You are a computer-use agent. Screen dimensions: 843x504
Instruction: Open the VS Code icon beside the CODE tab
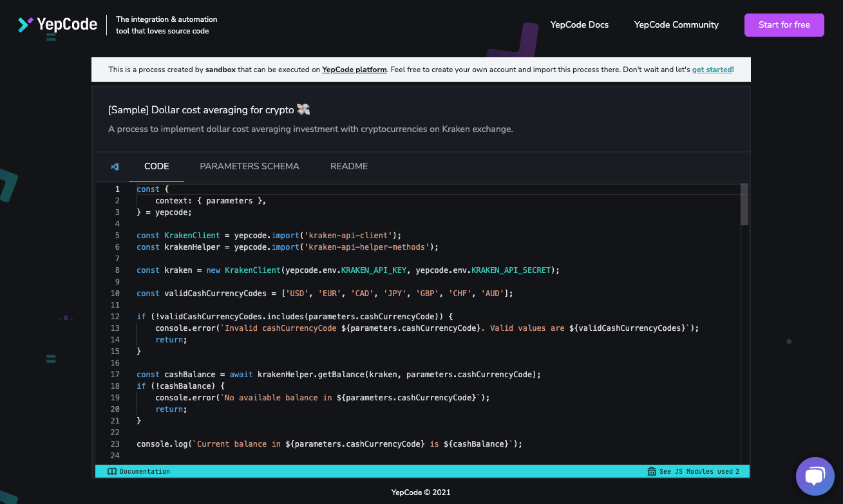click(114, 166)
